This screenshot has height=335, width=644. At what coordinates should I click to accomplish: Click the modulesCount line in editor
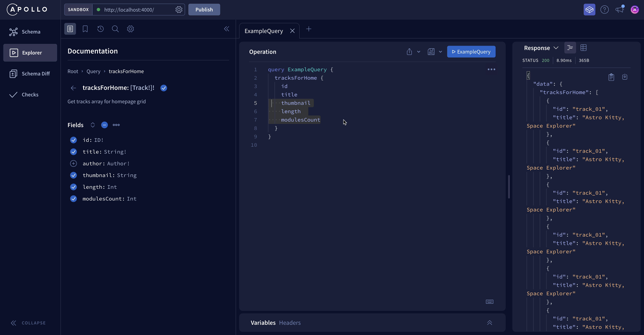tap(301, 120)
